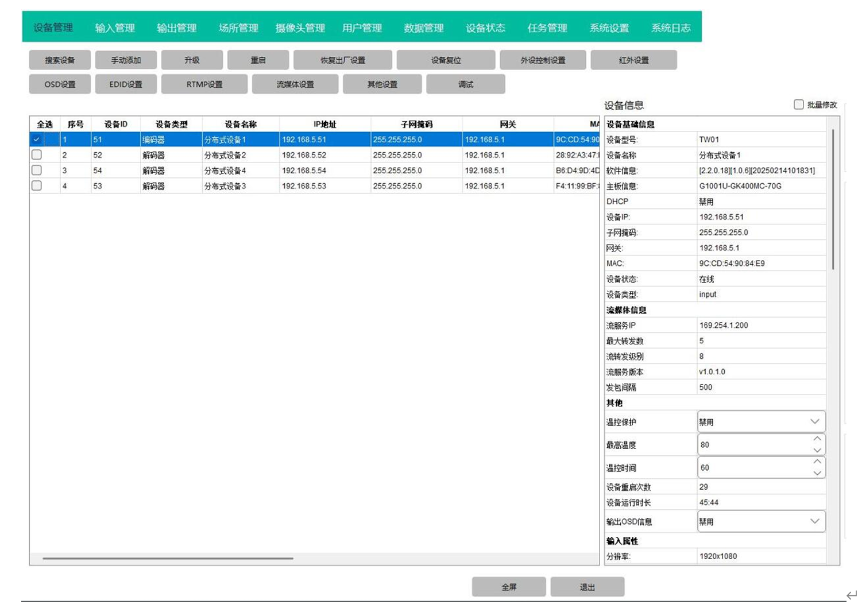Screen dimensions: 858x616
Task: Decrease the 温控时间 value with down arrow
Action: tap(817, 473)
